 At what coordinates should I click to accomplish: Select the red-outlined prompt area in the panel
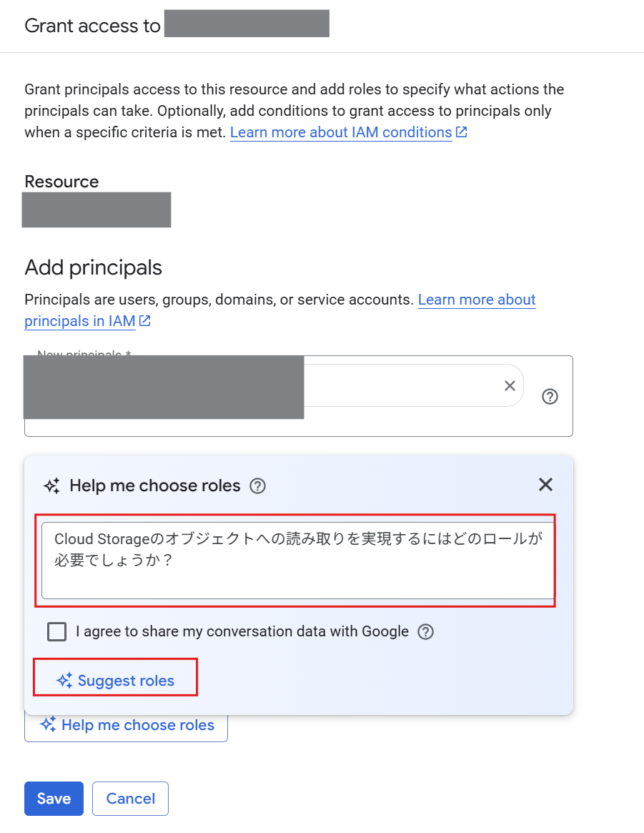(297, 560)
